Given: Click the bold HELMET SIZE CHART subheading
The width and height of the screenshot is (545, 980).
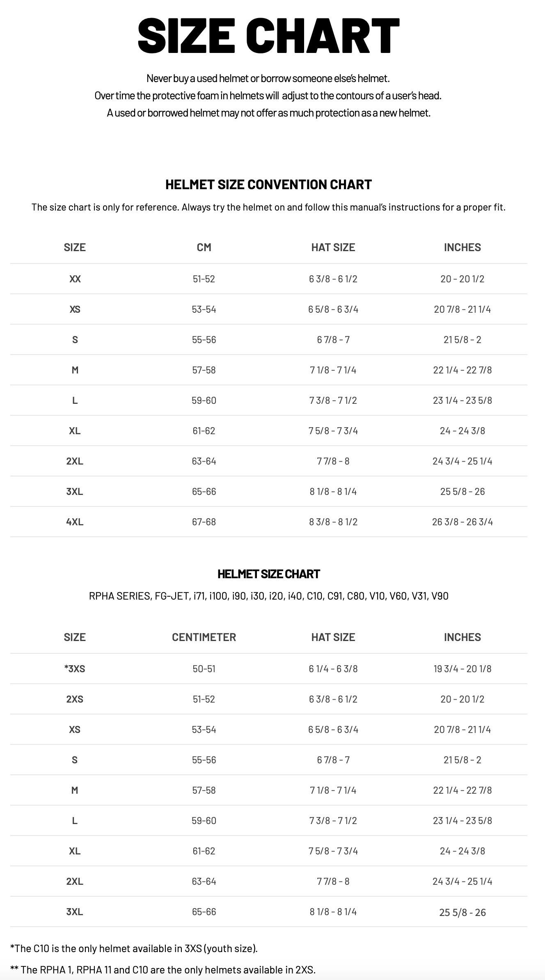Looking at the screenshot, I should coord(268,574).
